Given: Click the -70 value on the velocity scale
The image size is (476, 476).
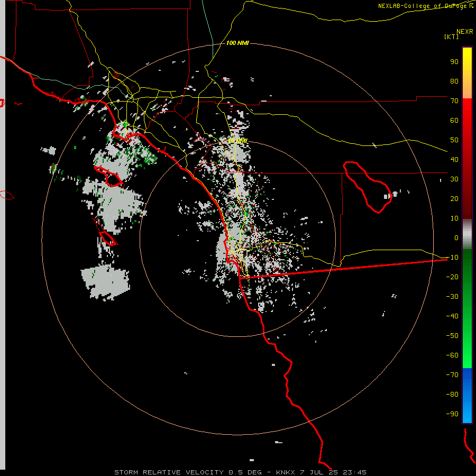Looking at the screenshot, I should (x=452, y=375).
